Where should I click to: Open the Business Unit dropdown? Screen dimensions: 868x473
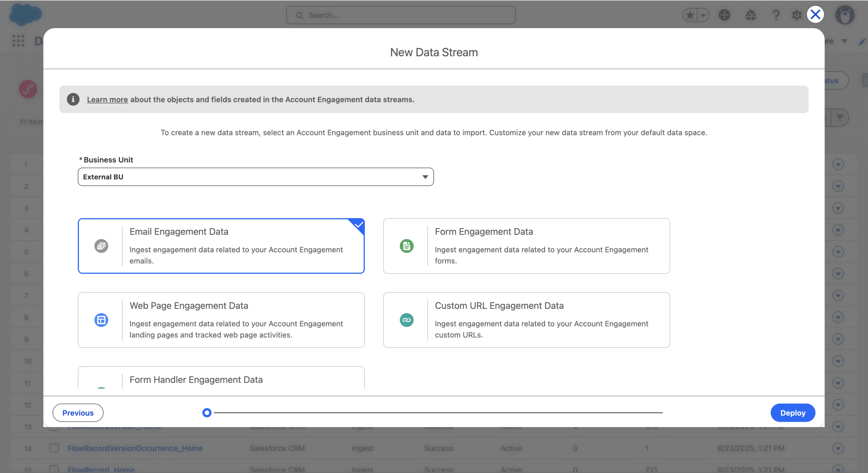coord(255,177)
